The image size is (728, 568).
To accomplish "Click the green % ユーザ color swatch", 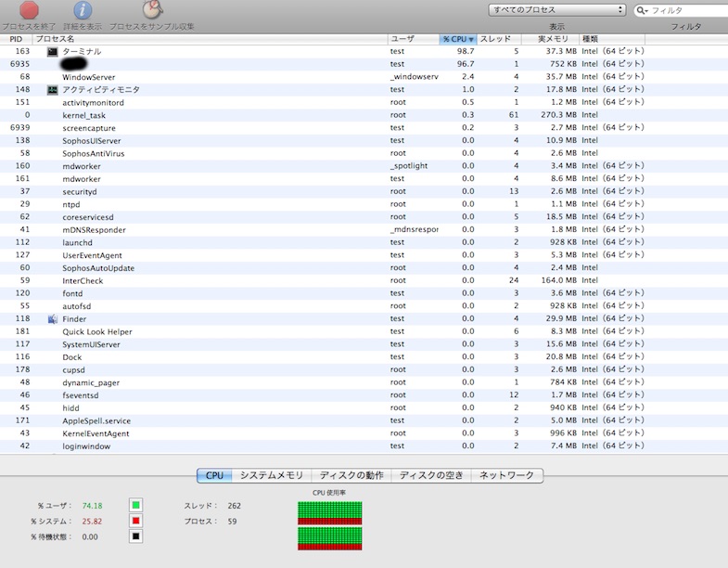I will click(135, 505).
